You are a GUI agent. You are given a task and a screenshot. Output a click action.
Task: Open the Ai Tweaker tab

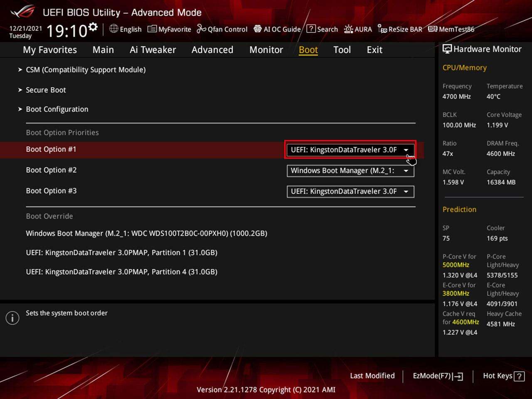pos(153,50)
